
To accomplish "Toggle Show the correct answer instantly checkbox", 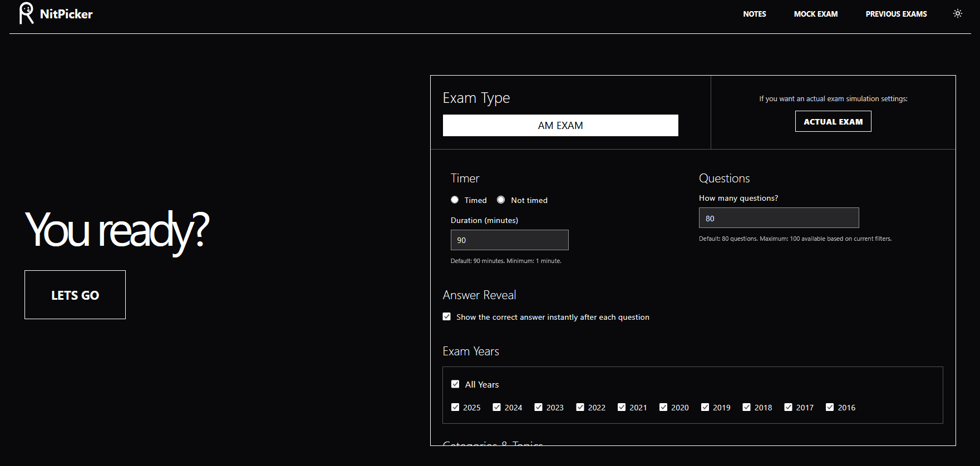I will tap(447, 316).
